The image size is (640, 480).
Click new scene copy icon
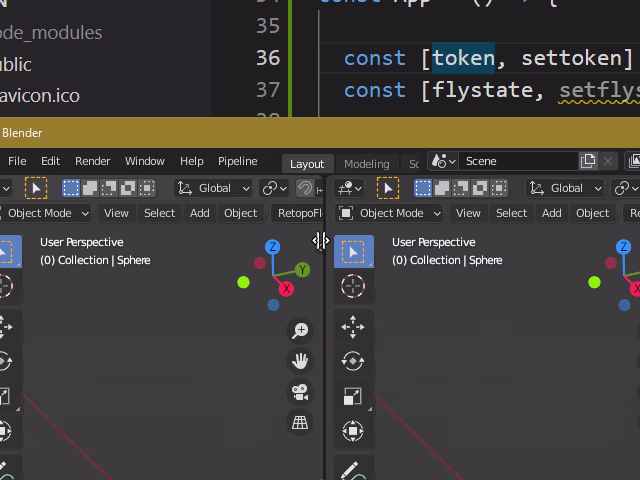click(588, 161)
